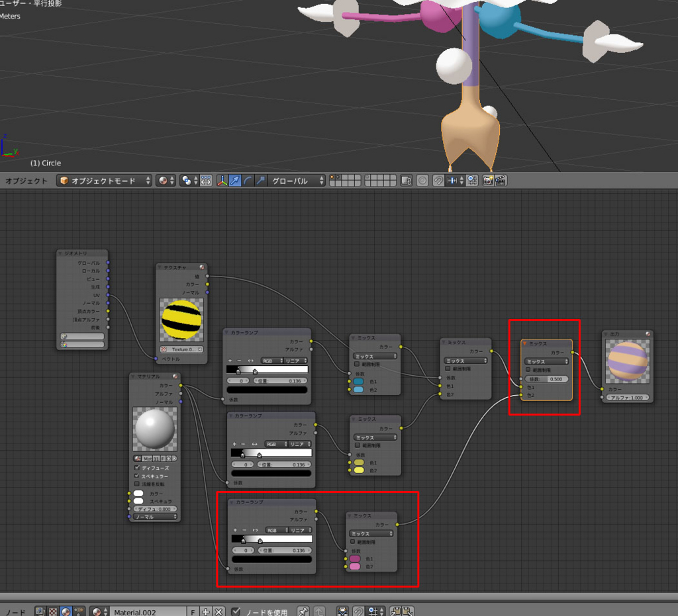Open snap element selector in viewport header

pyautogui.click(x=455, y=181)
